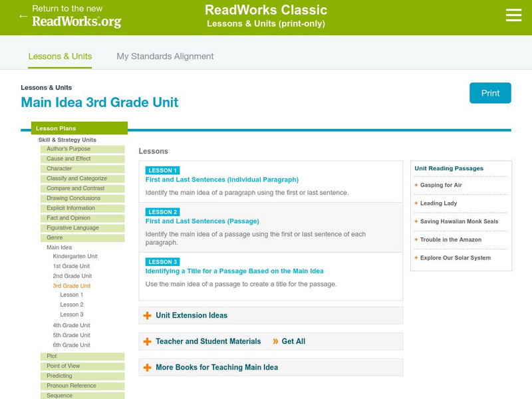Open 6th Grade Unit under Main Idea
This screenshot has width=532, height=399.
coord(72,345)
